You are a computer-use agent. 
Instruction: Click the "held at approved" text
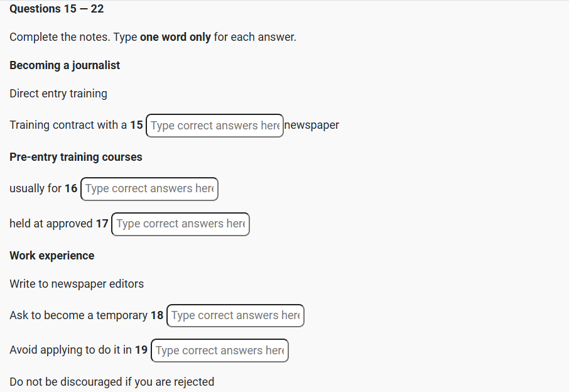pos(51,224)
